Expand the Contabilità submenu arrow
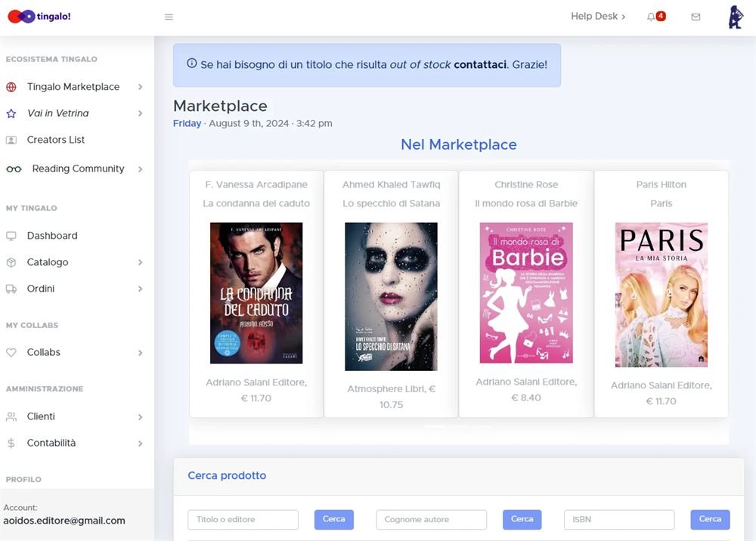 (x=141, y=444)
